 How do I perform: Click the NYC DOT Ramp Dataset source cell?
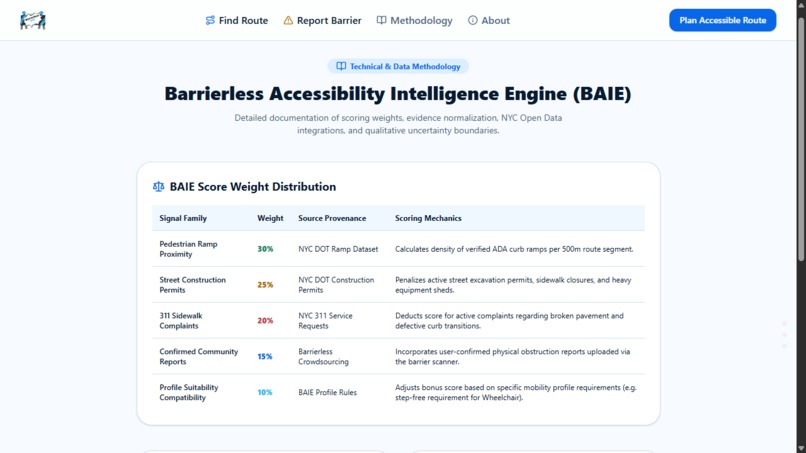point(338,249)
